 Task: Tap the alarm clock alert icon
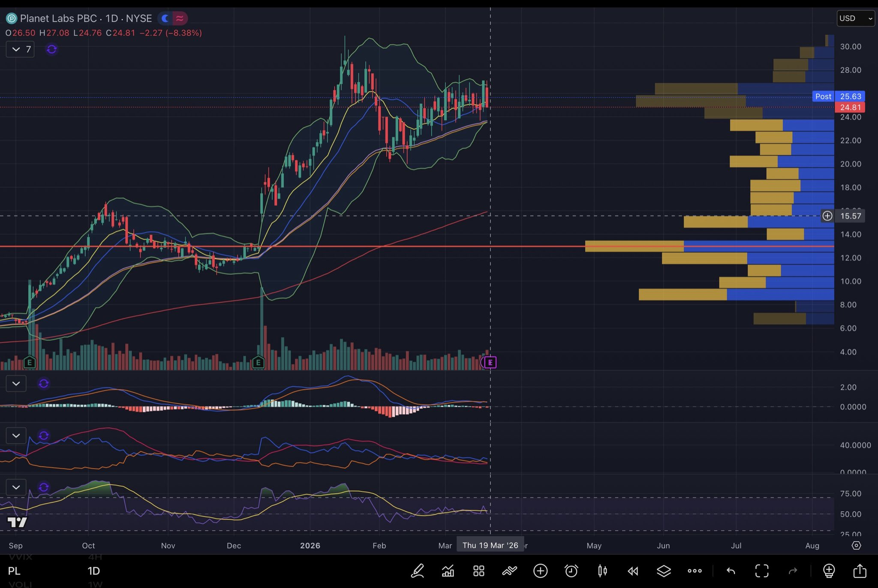tap(571, 571)
